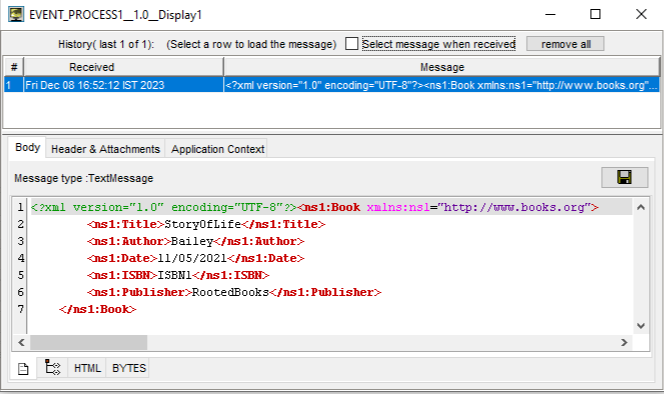Click the scroll right arrow of message body
Viewport: 664px width, 394px height.
[x=624, y=342]
